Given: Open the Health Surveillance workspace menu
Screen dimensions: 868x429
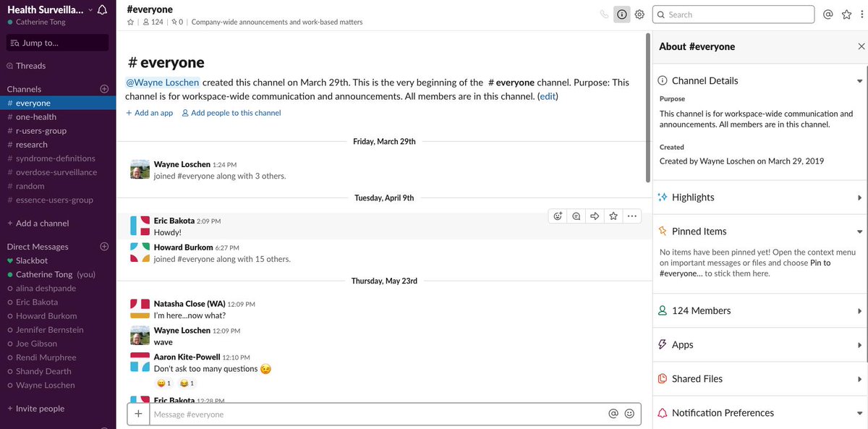Looking at the screenshot, I should [x=49, y=10].
